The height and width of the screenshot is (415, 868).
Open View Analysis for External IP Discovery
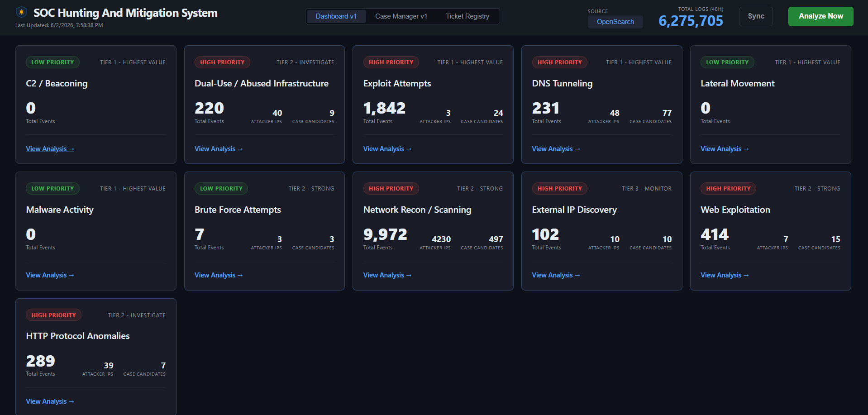coord(556,275)
